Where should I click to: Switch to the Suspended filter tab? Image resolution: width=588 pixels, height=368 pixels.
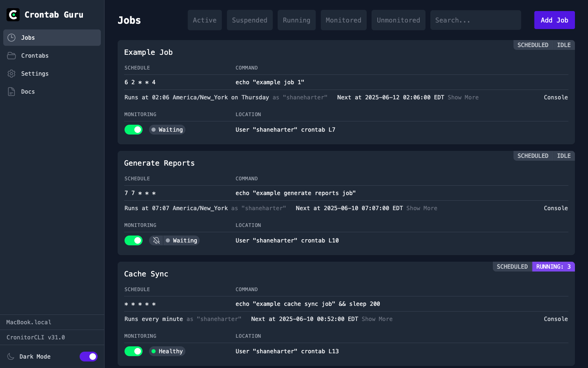(249, 20)
